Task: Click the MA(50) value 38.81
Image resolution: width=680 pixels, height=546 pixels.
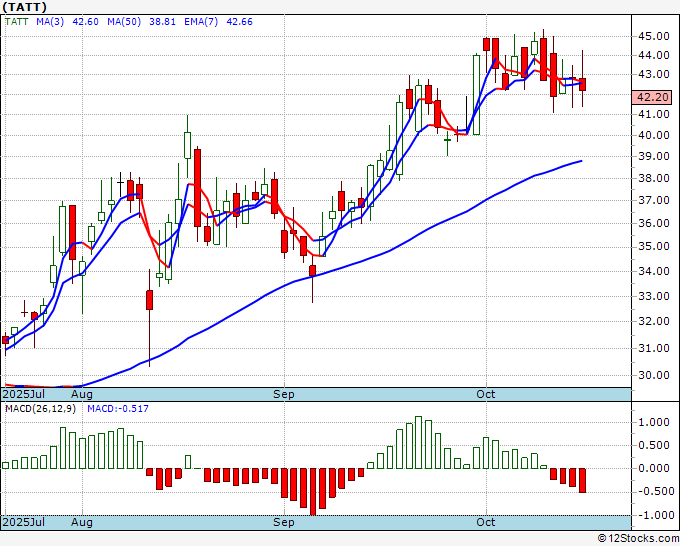Action: click(162, 22)
